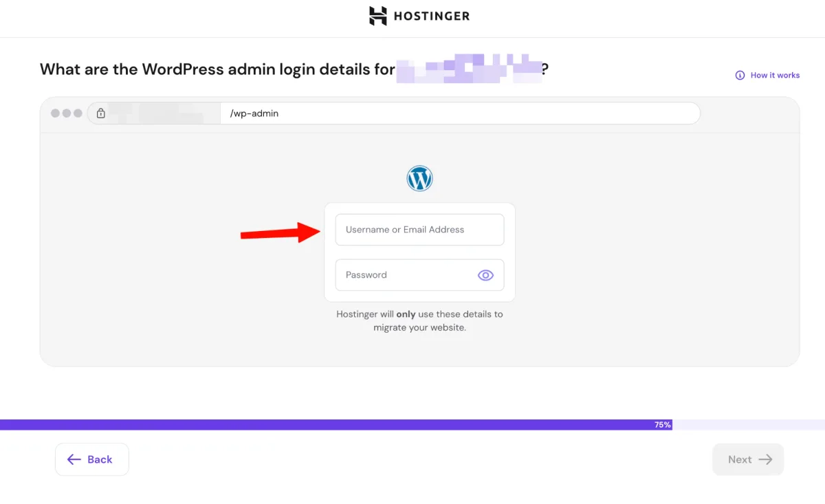Click the /wp-admin address bar text
Screen dimensions: 825x504
[254, 113]
